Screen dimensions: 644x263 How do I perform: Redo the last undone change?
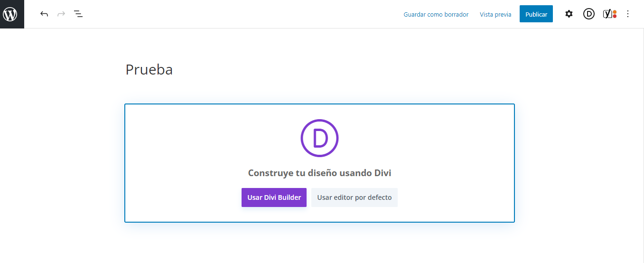[61, 14]
